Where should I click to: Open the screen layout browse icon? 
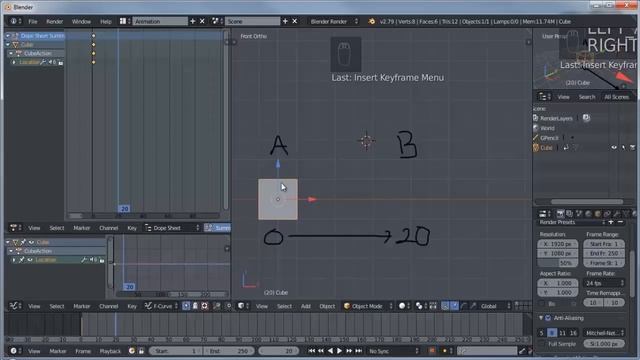(124, 21)
